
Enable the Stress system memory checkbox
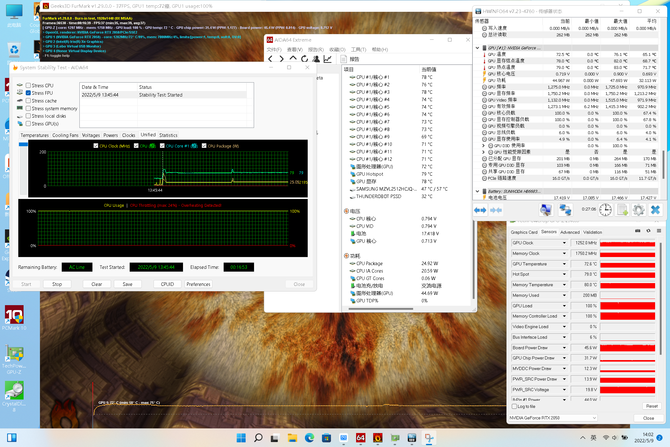[28, 109]
